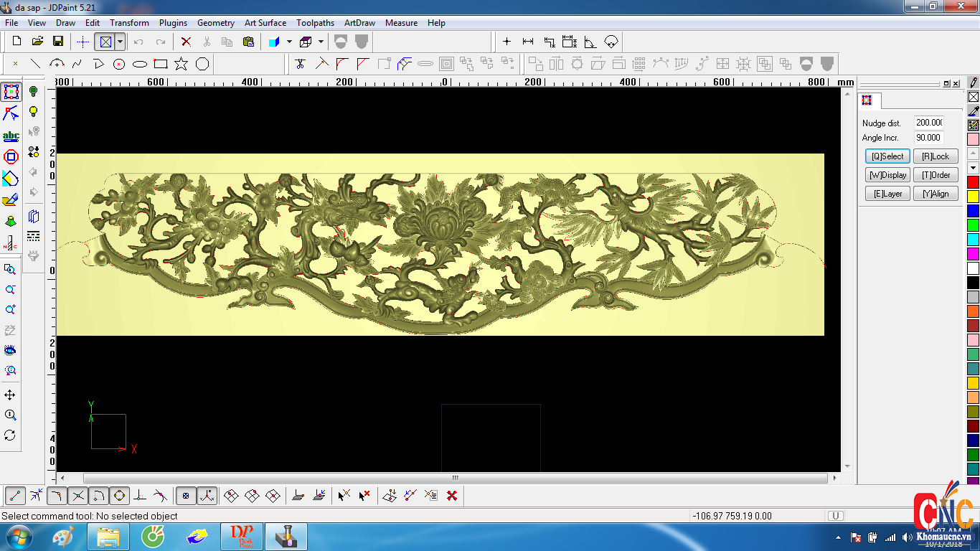Image resolution: width=980 pixels, height=551 pixels.
Task: Click the pan view arrows tool
Action: coord(10,395)
